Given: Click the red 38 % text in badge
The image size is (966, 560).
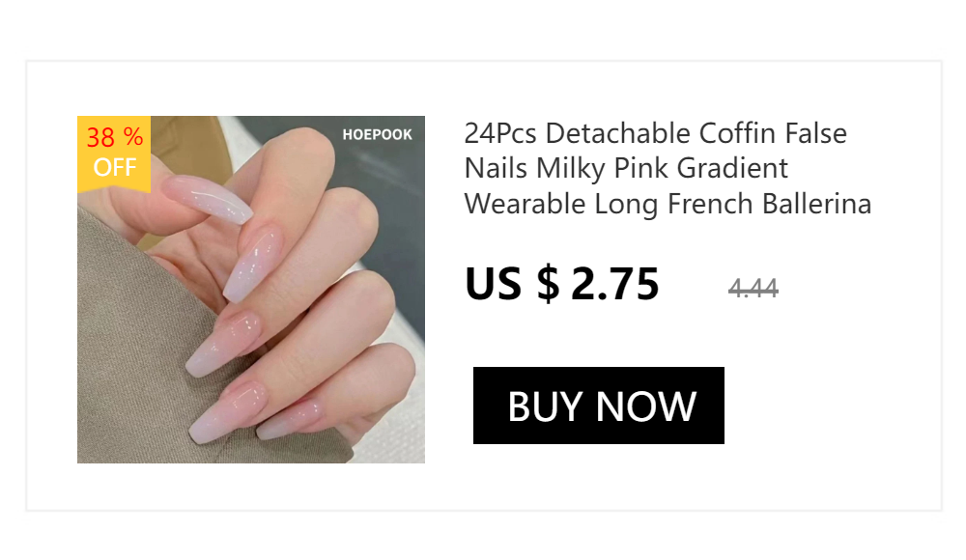Looking at the screenshot, I should point(115,137).
